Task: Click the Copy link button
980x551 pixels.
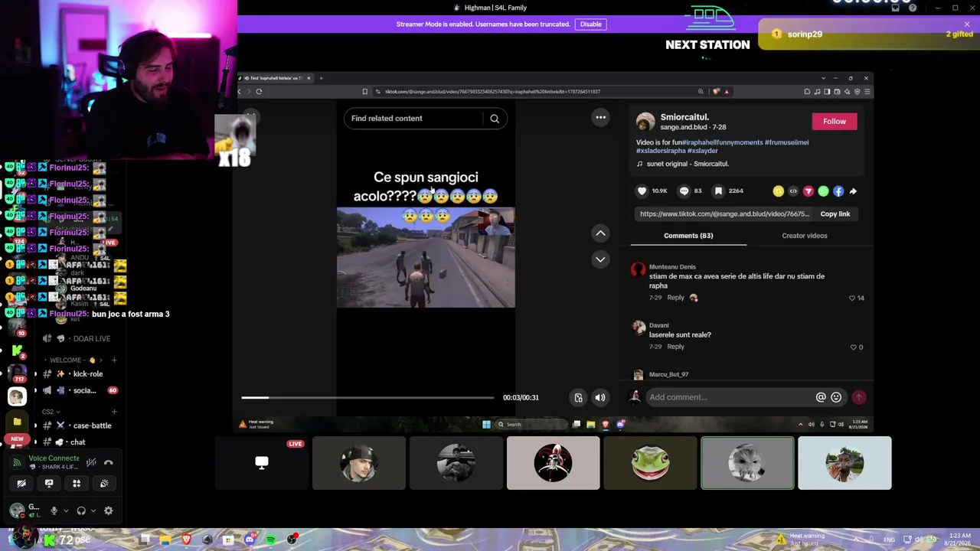Action: click(835, 214)
